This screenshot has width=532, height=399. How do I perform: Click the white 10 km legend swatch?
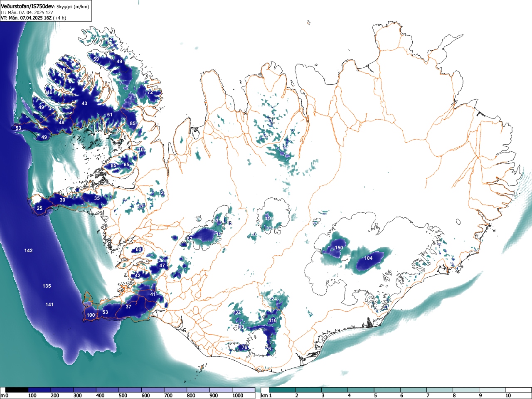point(518,390)
